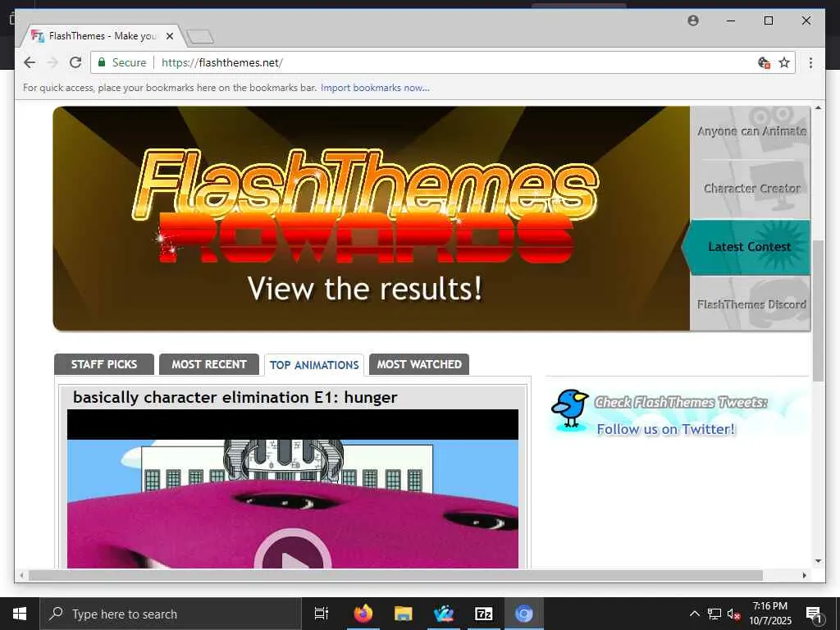Click the horizontal scrollbar thumb
Screen dimensions: 840x630
tap(395, 575)
